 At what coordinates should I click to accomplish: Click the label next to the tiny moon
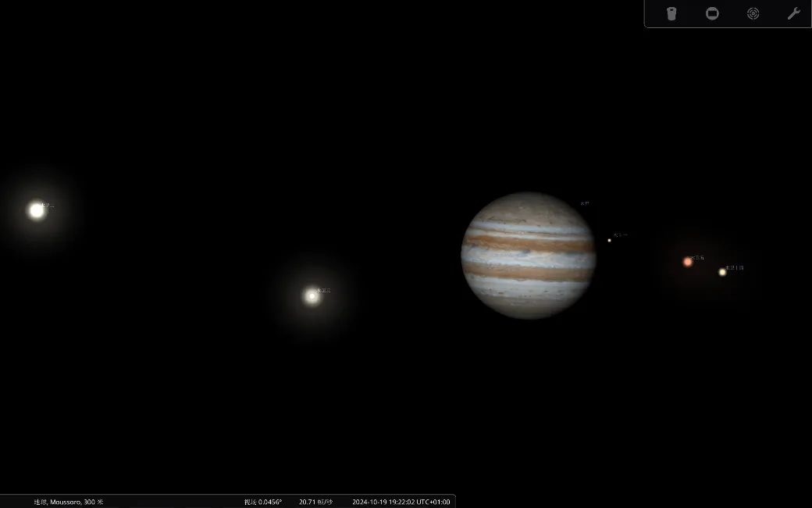tap(620, 234)
